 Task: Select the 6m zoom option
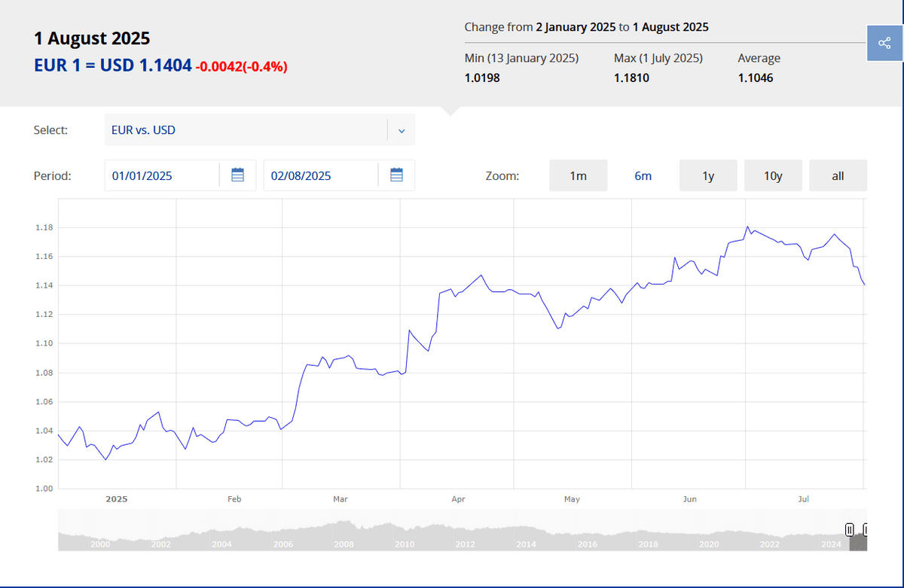(x=643, y=175)
